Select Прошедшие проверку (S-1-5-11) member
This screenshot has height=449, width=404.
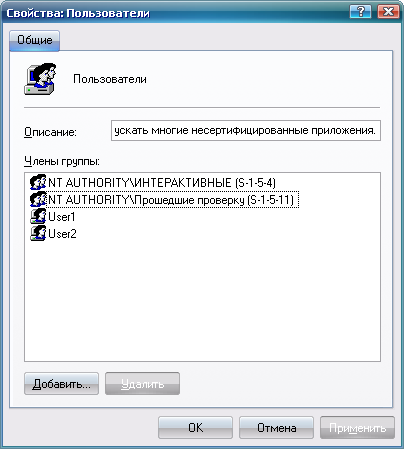(172, 200)
